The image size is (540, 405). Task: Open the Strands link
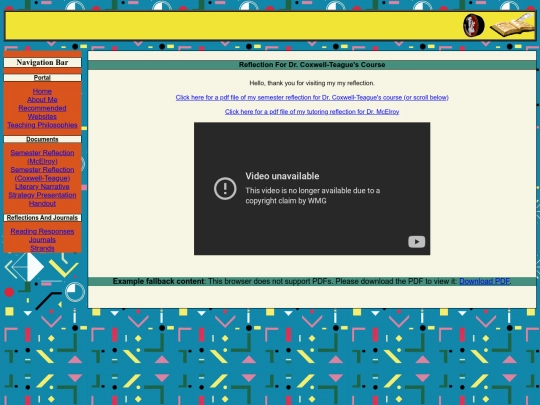pyautogui.click(x=42, y=248)
